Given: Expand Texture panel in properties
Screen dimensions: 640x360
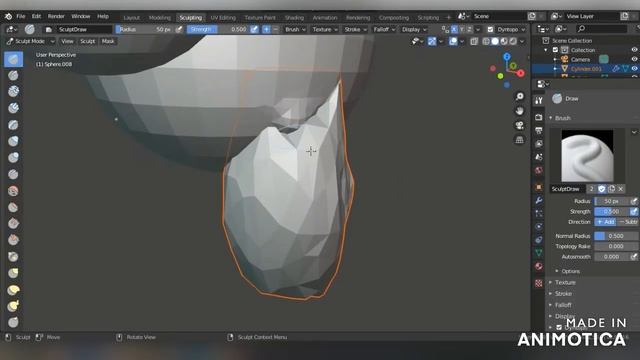Looking at the screenshot, I should click(x=565, y=282).
